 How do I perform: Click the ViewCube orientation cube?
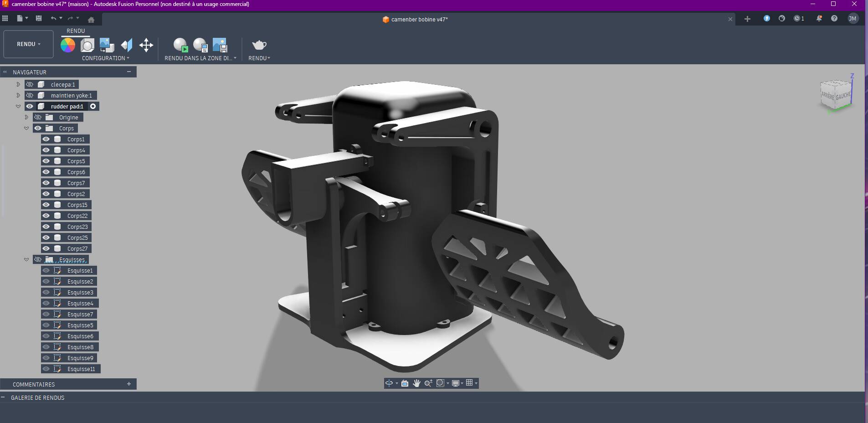[836, 95]
